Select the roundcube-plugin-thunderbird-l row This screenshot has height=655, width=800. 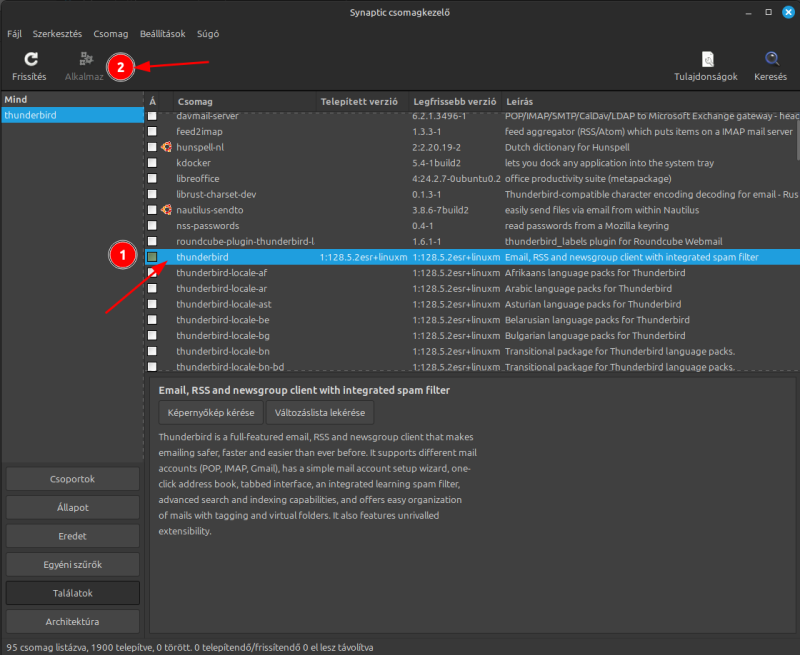472,241
